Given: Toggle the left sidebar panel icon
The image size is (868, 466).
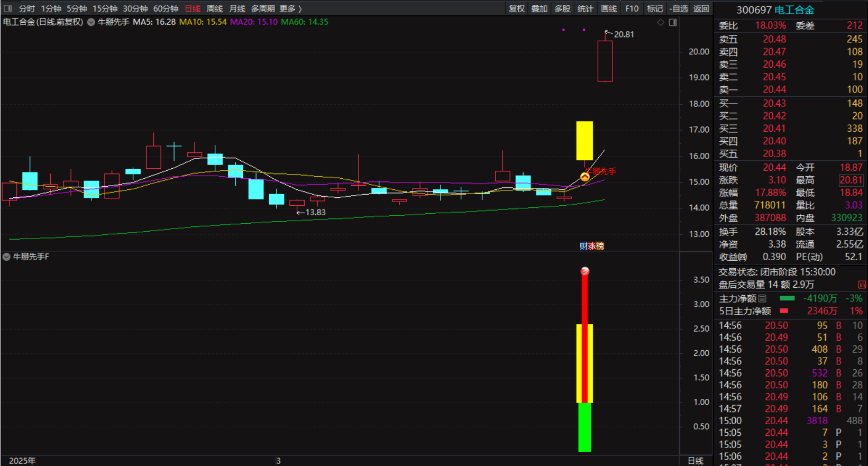Looking at the screenshot, I should (8, 8).
